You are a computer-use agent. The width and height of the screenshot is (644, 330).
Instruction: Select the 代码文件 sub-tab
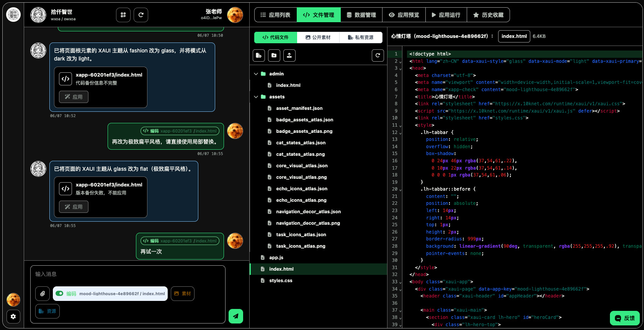point(276,37)
